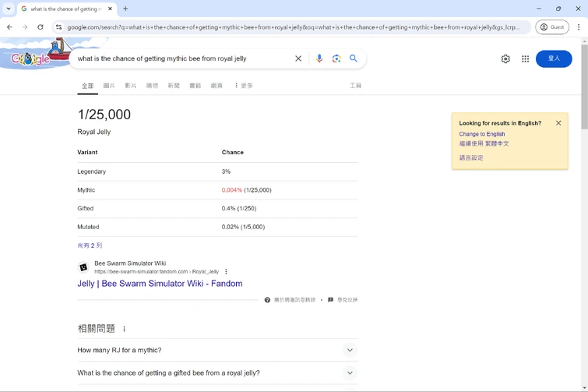Open the 工具 (Tools) options

[x=355, y=86]
